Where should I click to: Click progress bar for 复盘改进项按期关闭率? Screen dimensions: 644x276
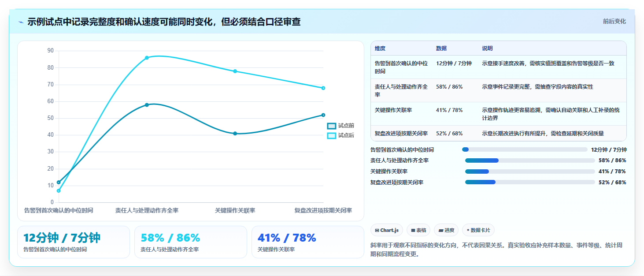(x=530, y=182)
